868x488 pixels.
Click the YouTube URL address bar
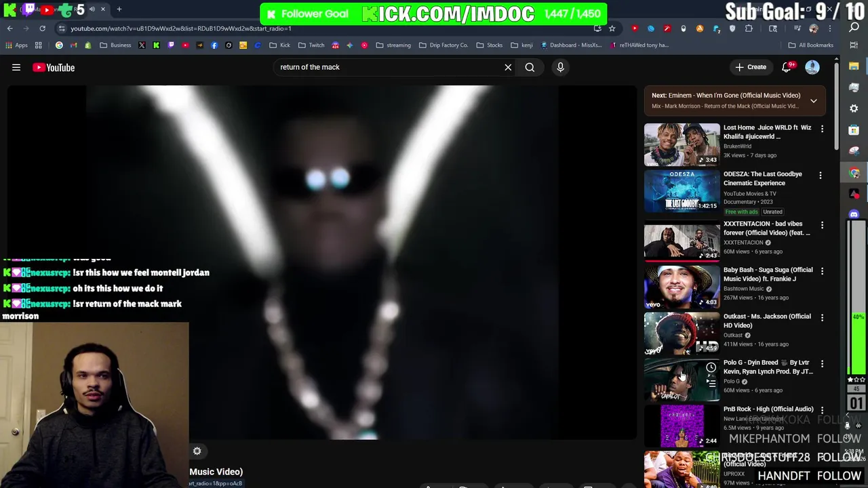click(325, 28)
